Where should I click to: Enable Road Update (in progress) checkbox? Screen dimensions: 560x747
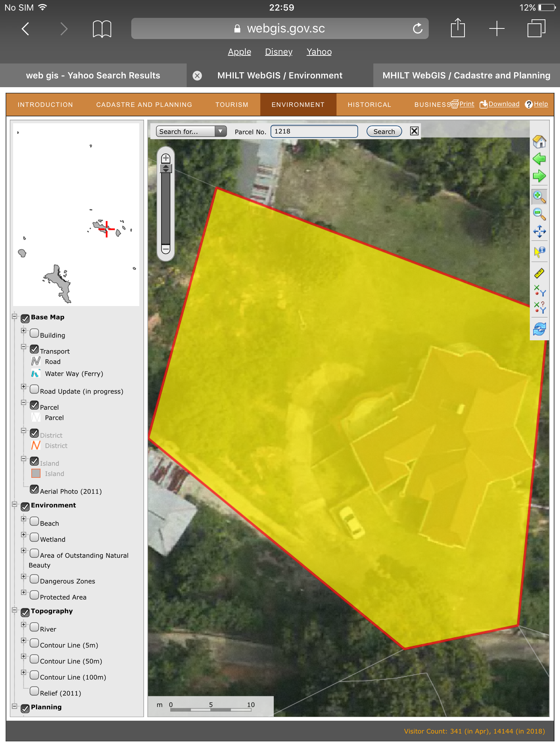[34, 389]
